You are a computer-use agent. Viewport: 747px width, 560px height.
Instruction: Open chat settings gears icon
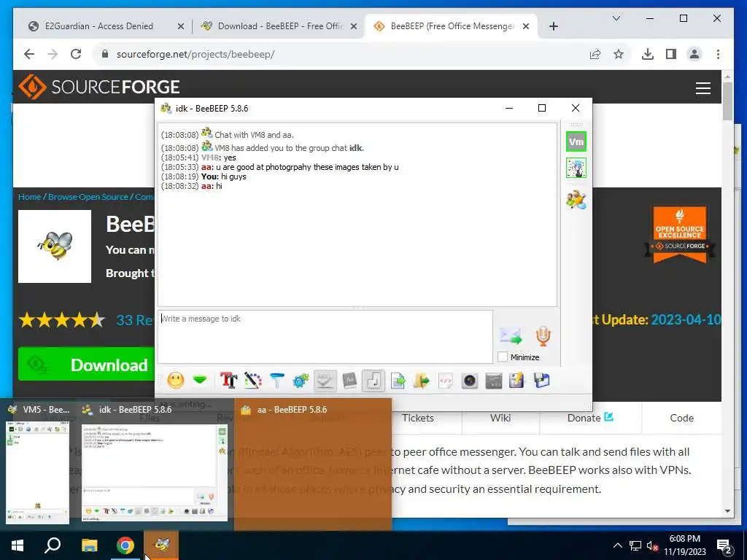301,381
